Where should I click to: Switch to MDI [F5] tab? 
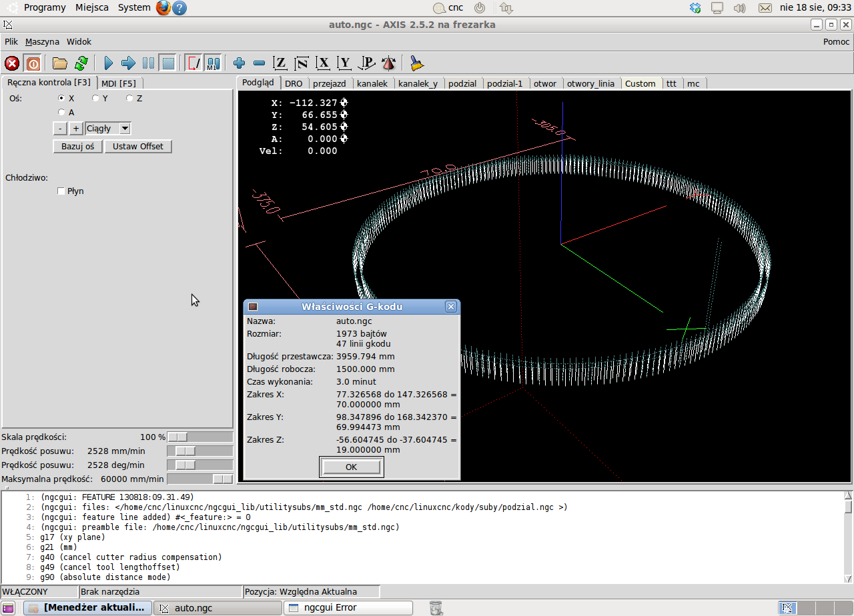point(119,83)
